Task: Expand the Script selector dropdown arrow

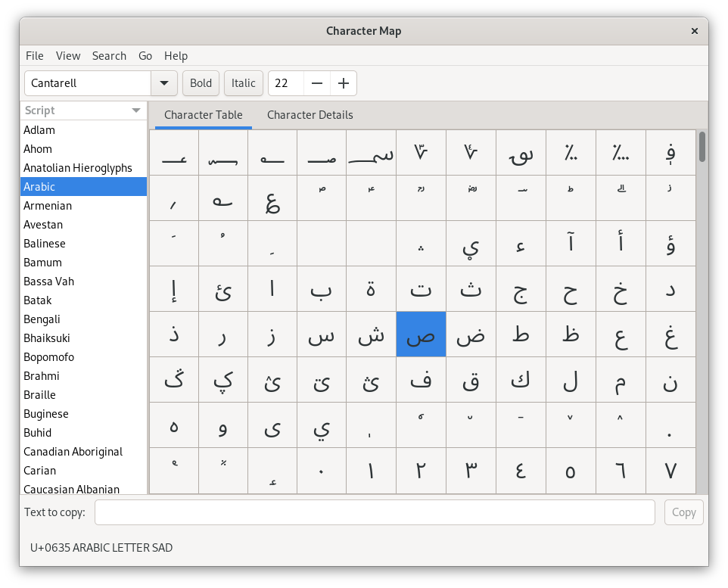Action: (x=136, y=110)
